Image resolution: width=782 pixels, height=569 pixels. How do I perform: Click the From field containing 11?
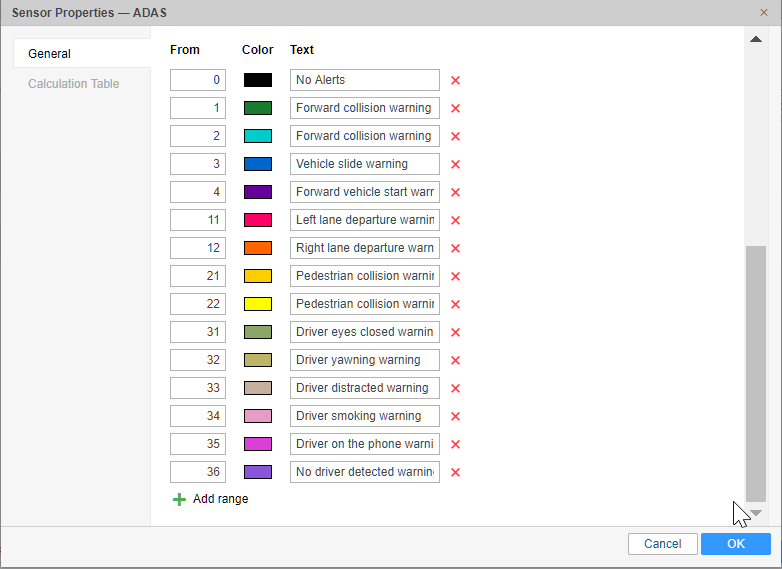pyautogui.click(x=198, y=220)
